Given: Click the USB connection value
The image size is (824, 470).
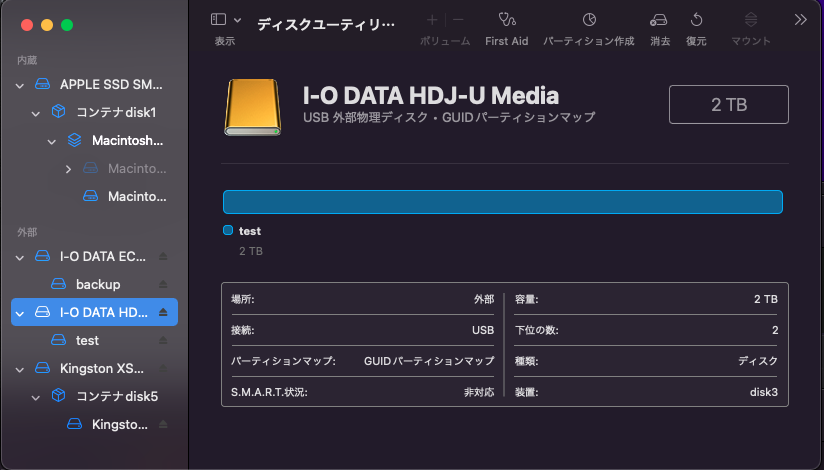Looking at the screenshot, I should [x=483, y=330].
